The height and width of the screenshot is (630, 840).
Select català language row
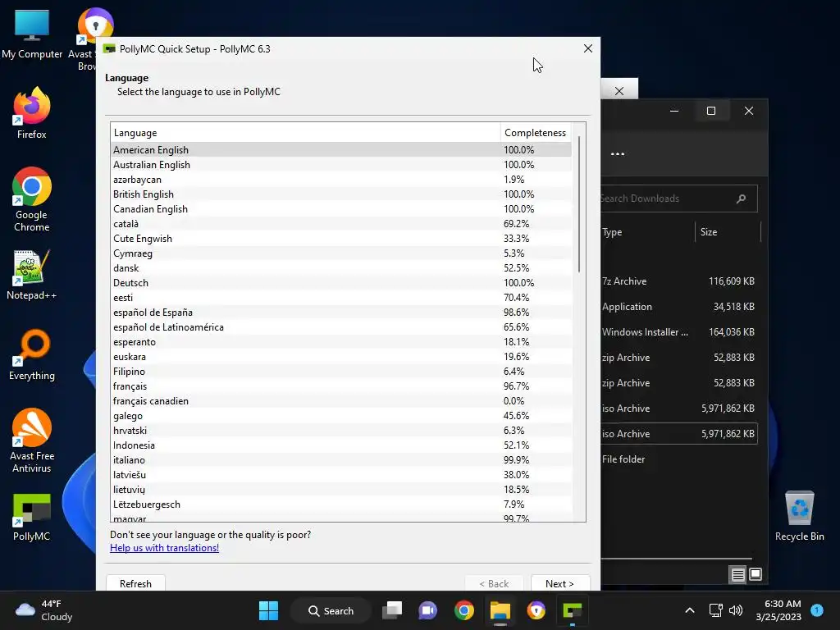[x=340, y=224]
